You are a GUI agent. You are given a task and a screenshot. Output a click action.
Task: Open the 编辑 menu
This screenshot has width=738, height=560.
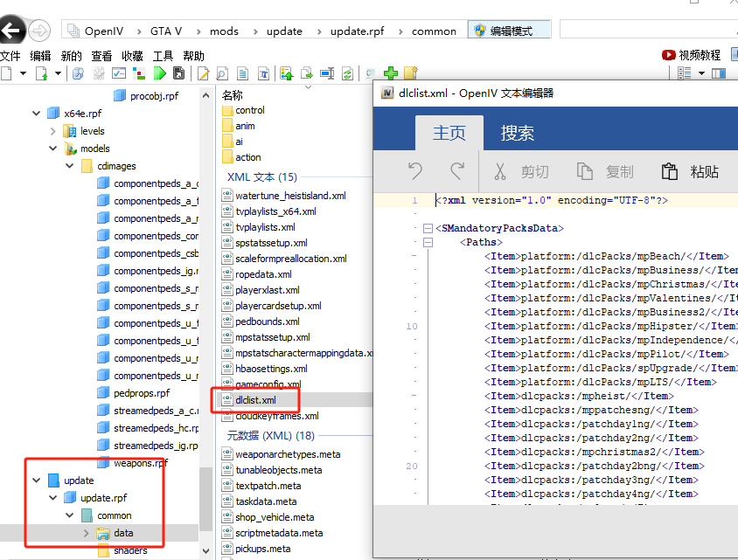point(40,56)
